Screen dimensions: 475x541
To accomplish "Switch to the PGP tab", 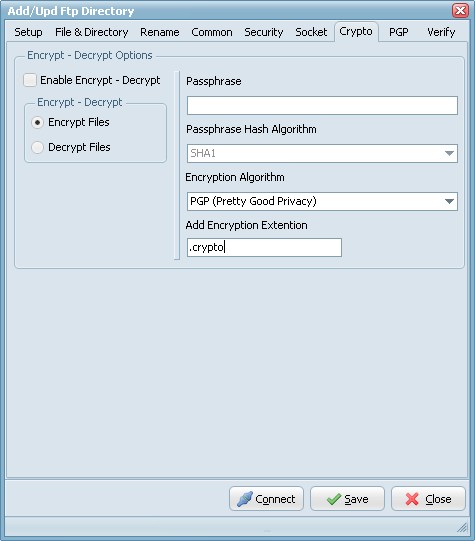I will [x=398, y=32].
